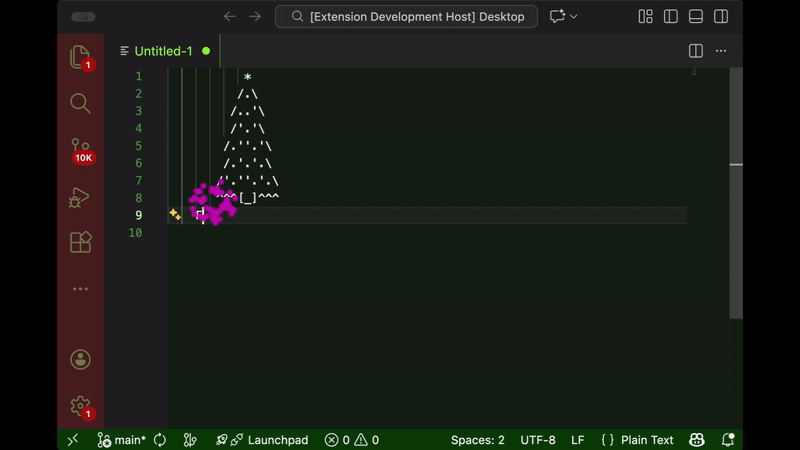Open the Run and Debug view
Screen dimensions: 800x450
coord(80,197)
